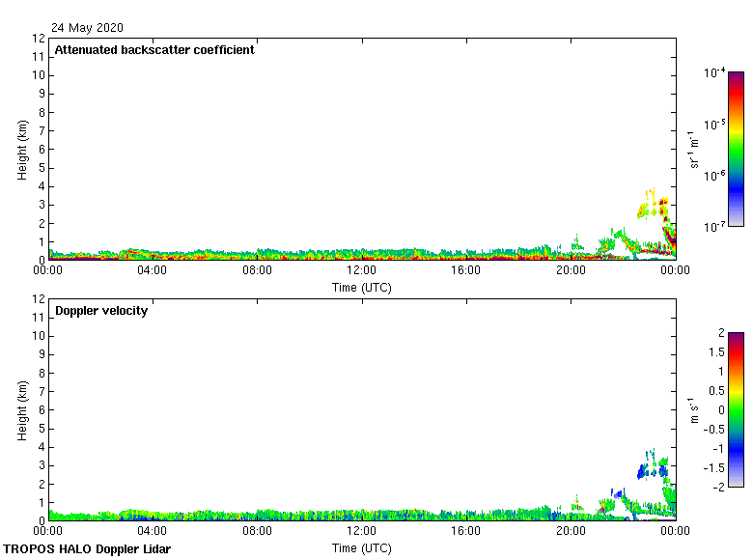753x560 pixels.
Task: Click the "Time (UTC)" label below the backscatter plot
Action: click(361, 287)
